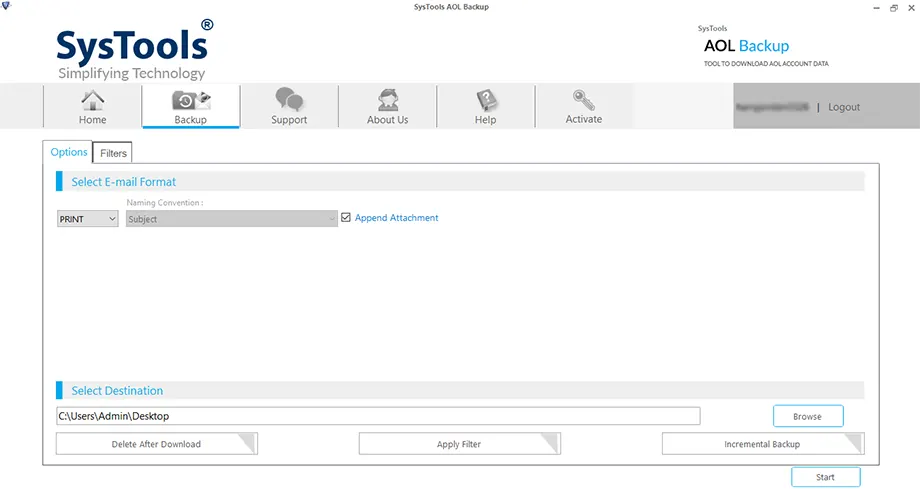The height and width of the screenshot is (489, 920).
Task: Open the PRINT email format dropdown
Action: pyautogui.click(x=87, y=219)
